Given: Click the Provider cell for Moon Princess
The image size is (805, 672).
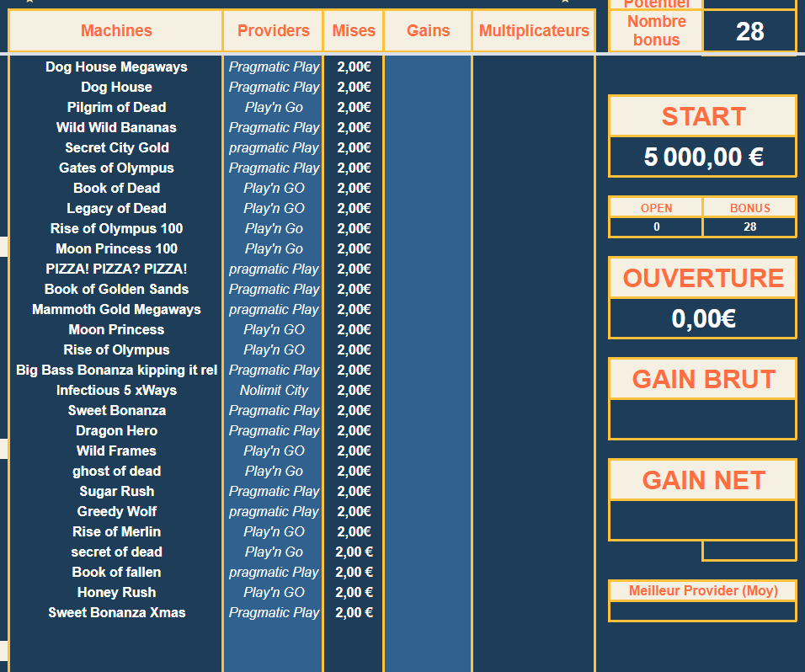Looking at the screenshot, I should click(274, 329).
